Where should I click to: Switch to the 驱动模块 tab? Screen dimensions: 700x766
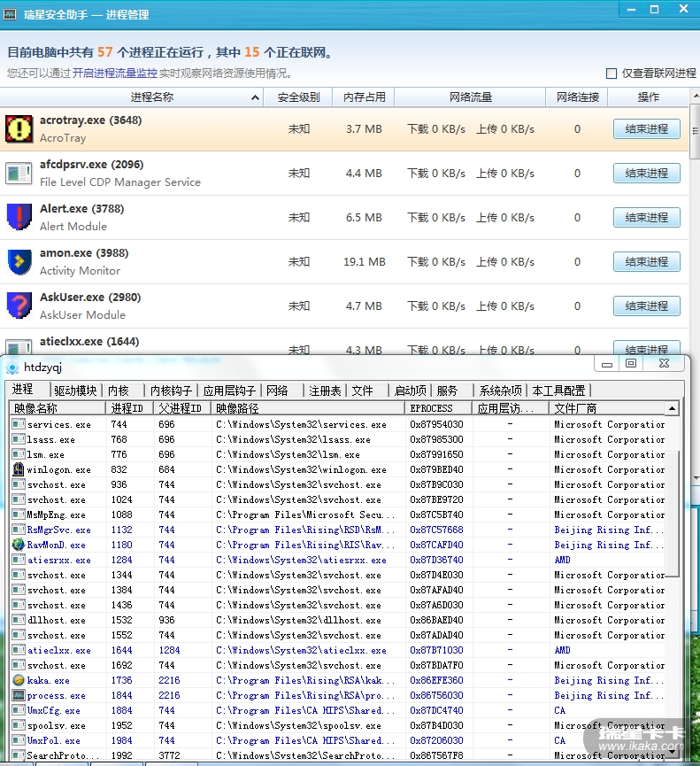75,391
